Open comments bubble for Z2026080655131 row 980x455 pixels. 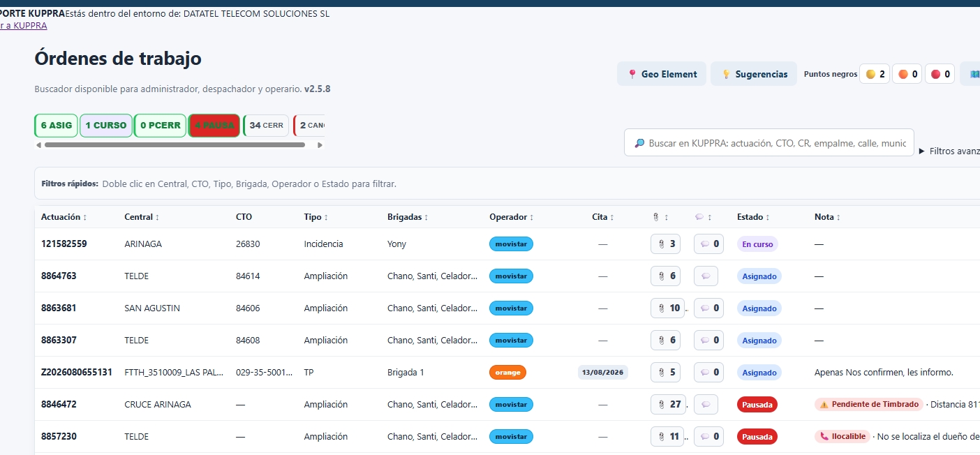tap(708, 373)
